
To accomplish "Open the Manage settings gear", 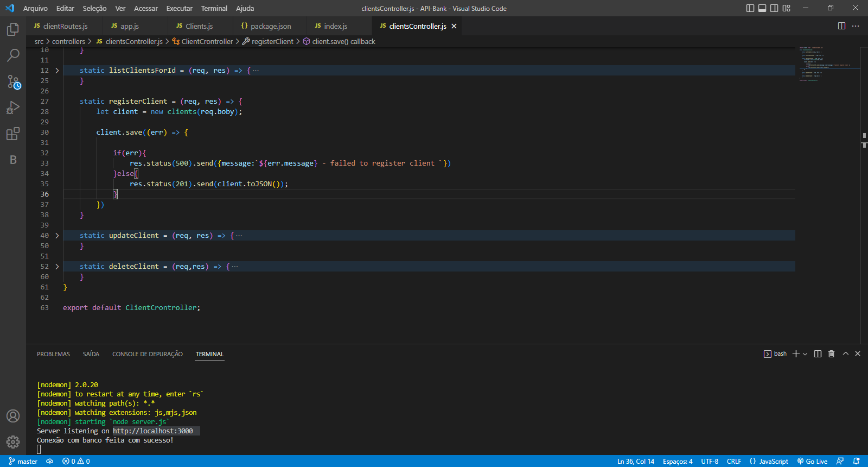I will 13,442.
